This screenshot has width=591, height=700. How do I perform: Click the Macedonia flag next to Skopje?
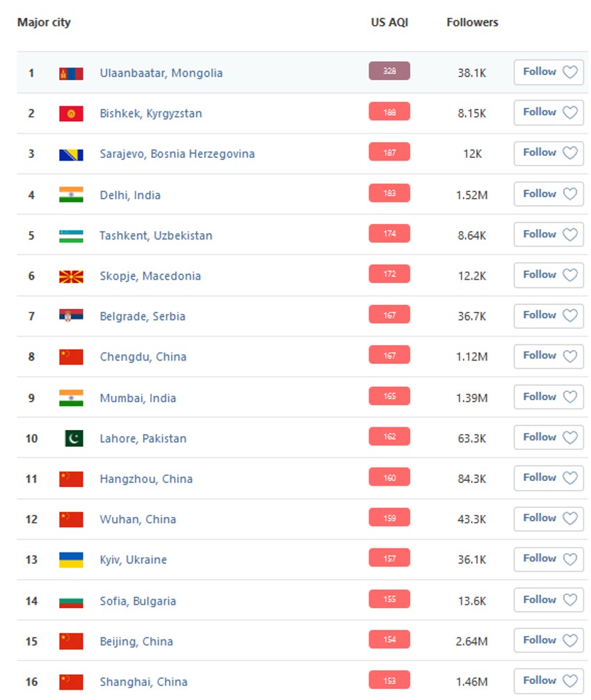click(x=71, y=276)
